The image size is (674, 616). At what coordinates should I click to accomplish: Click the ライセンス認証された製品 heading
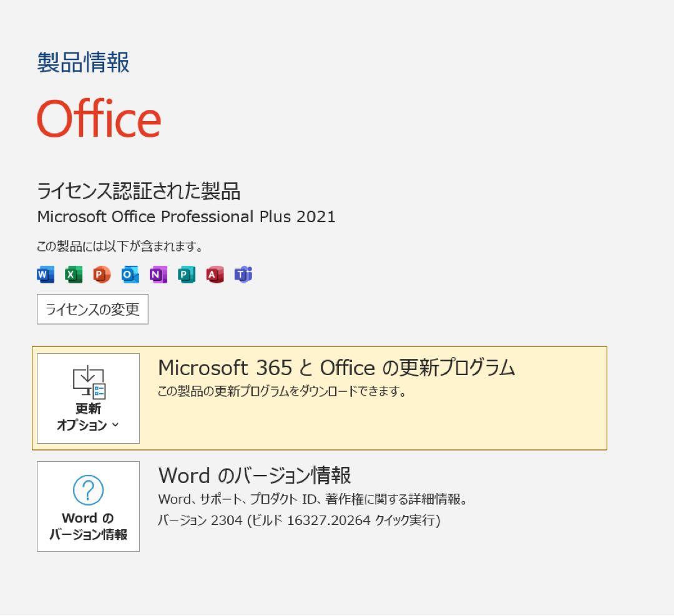point(139,190)
